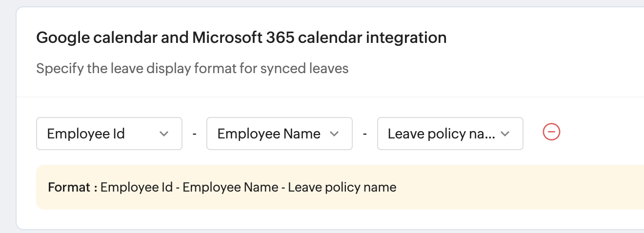Click "Leave policy name" in the format preview

pos(342,187)
